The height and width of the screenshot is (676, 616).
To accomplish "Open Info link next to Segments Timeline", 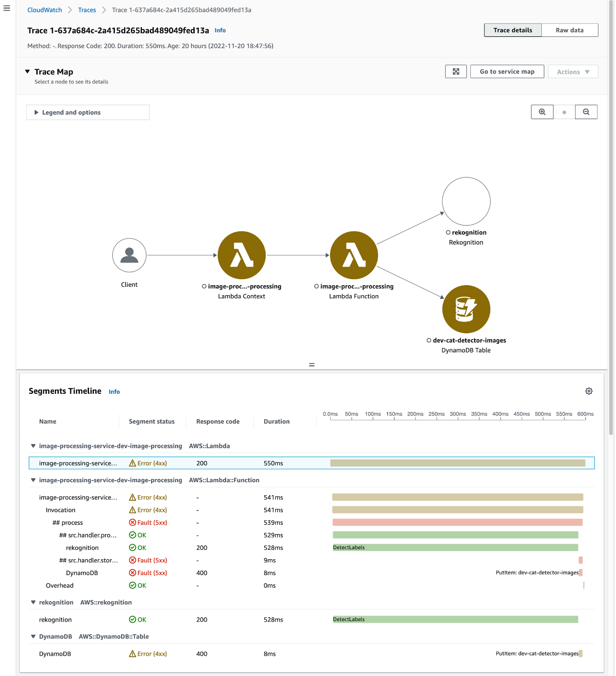I will (114, 392).
